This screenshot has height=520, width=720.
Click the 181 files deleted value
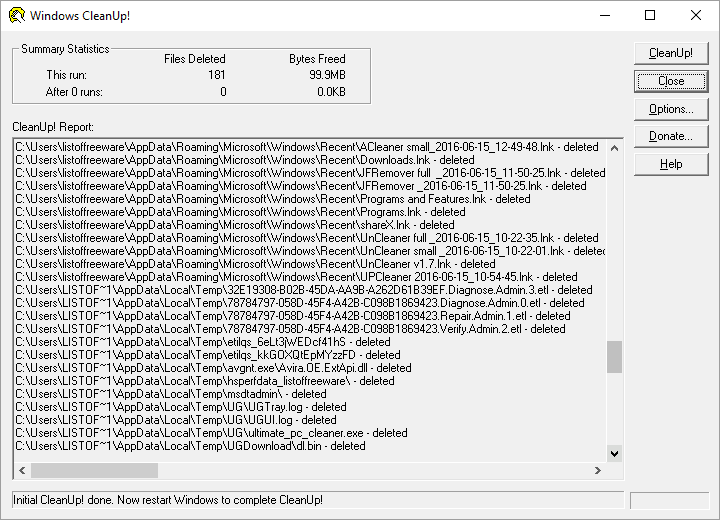[x=217, y=75]
